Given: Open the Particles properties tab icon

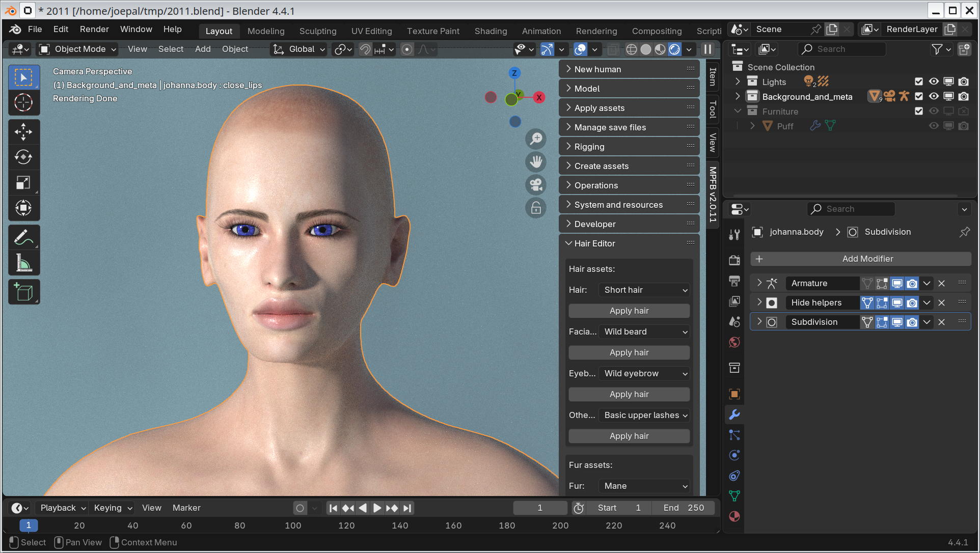Looking at the screenshot, I should [734, 435].
